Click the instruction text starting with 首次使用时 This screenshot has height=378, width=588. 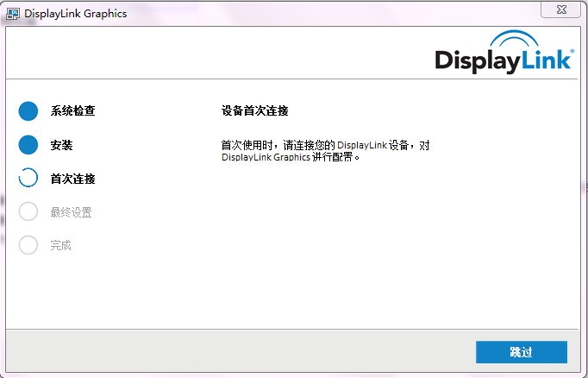tap(326, 151)
